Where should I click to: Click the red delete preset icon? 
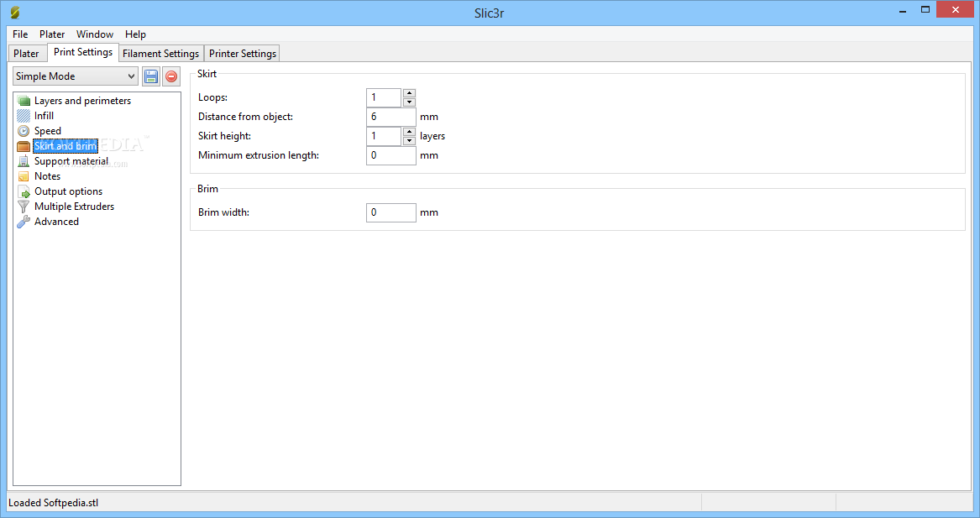(x=171, y=76)
